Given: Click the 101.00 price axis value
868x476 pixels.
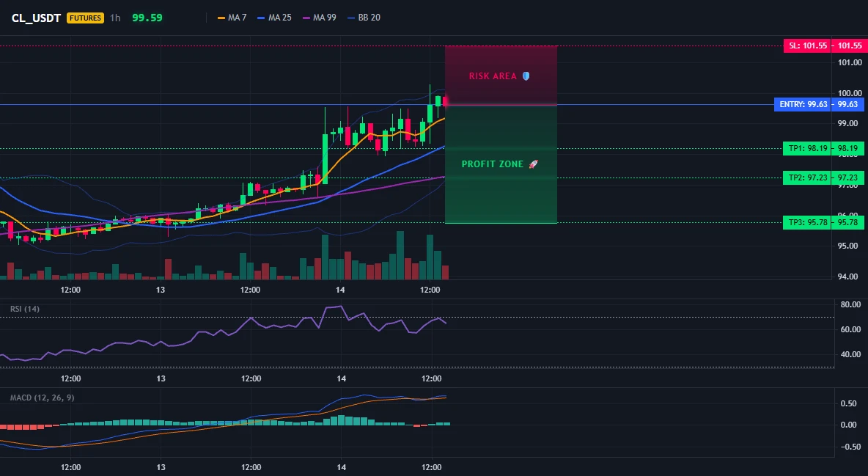Looking at the screenshot, I should tap(850, 62).
